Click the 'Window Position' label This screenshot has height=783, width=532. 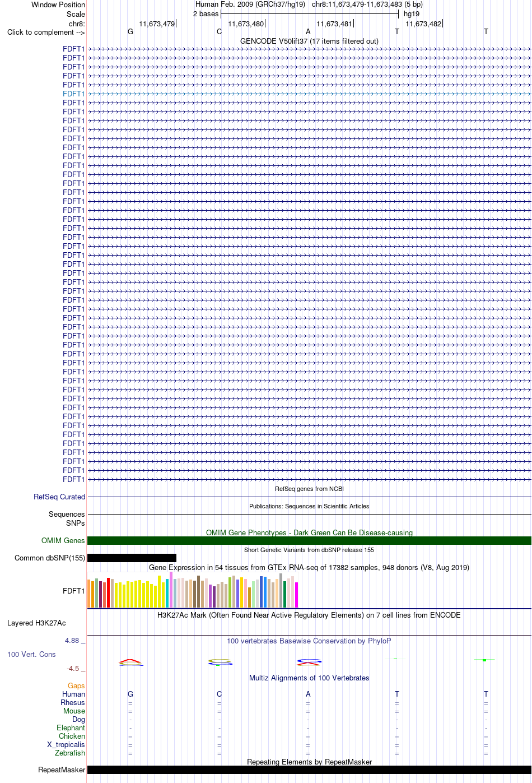(x=58, y=4)
